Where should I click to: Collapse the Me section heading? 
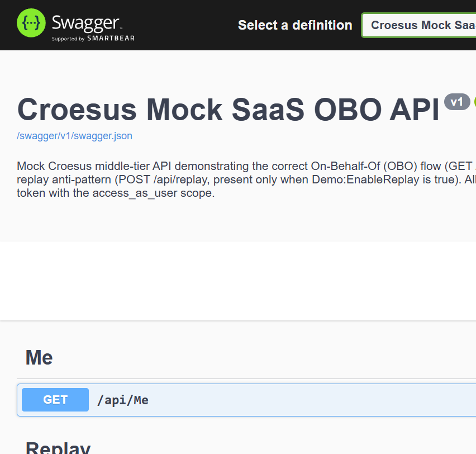point(39,357)
